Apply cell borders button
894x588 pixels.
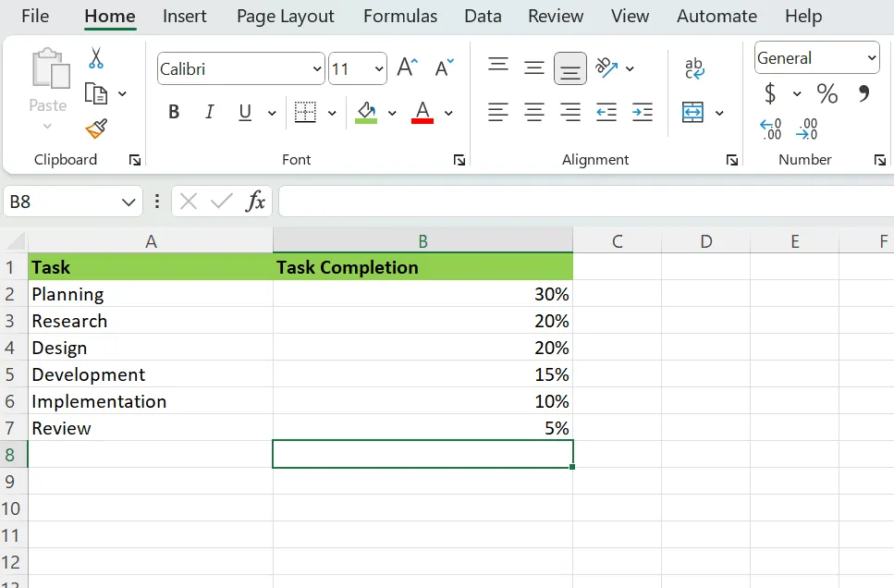pyautogui.click(x=306, y=112)
